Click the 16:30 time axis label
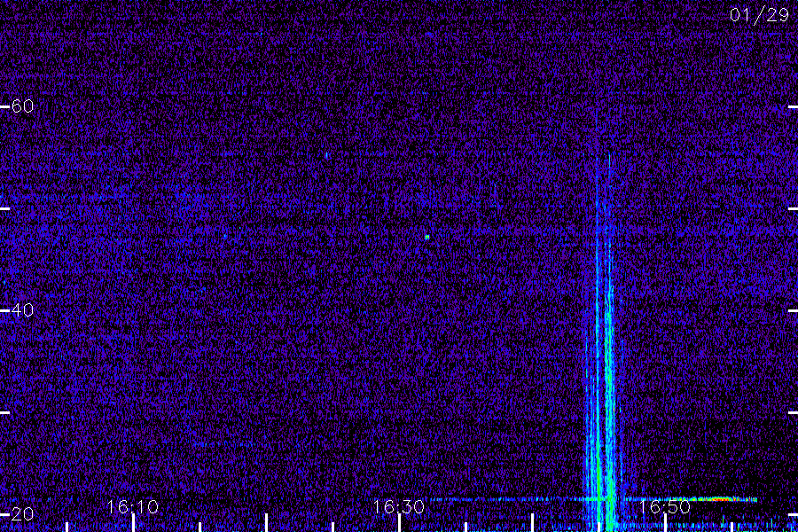Viewport: 798px width, 532px height. (x=398, y=506)
